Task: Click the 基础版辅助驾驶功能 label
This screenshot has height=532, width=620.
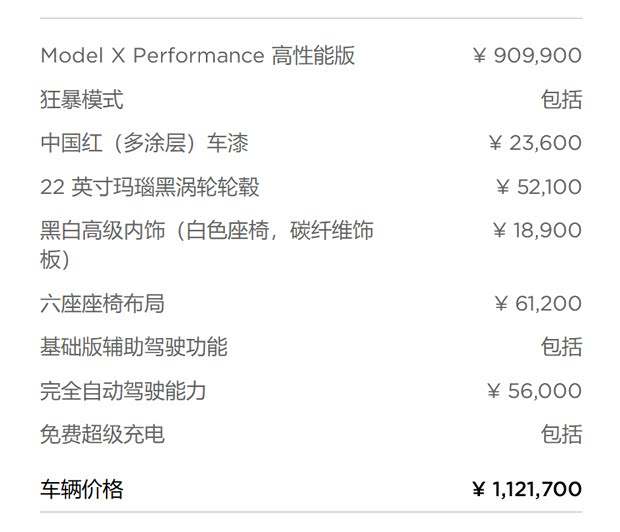Action: point(134,347)
